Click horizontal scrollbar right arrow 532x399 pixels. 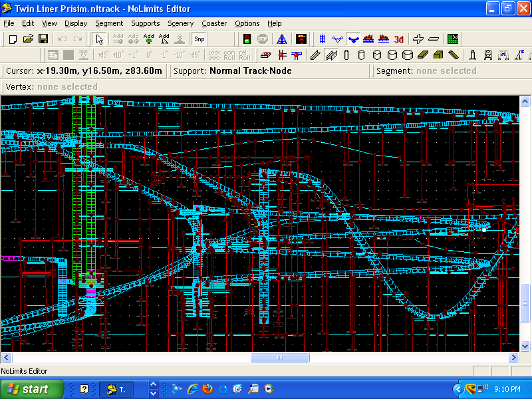tap(513, 357)
